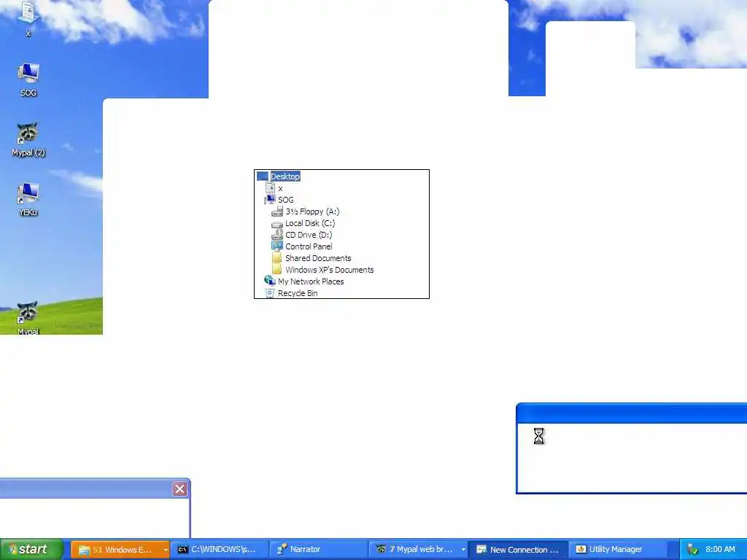Click the Recycle Bin icon in the tree
The width and height of the screenshot is (747, 560).
click(270, 293)
